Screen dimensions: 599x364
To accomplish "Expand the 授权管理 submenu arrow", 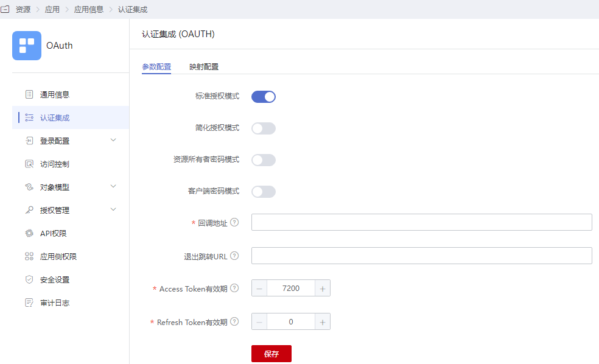I will (113, 209).
